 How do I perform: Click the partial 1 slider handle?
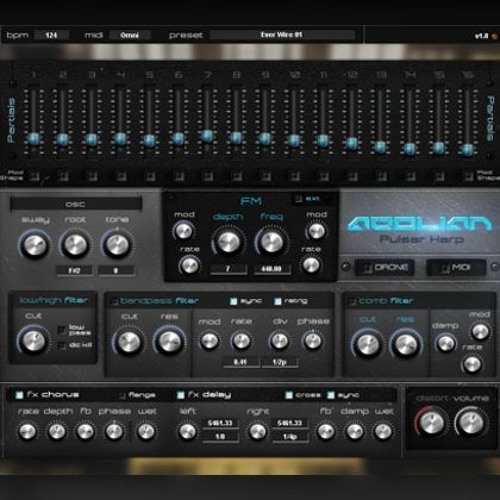(x=34, y=139)
